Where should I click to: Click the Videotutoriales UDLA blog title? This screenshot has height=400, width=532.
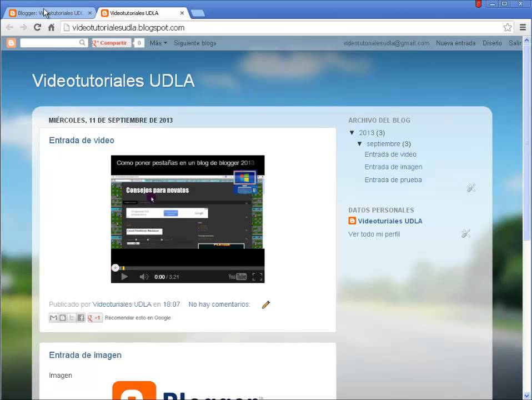(x=113, y=81)
